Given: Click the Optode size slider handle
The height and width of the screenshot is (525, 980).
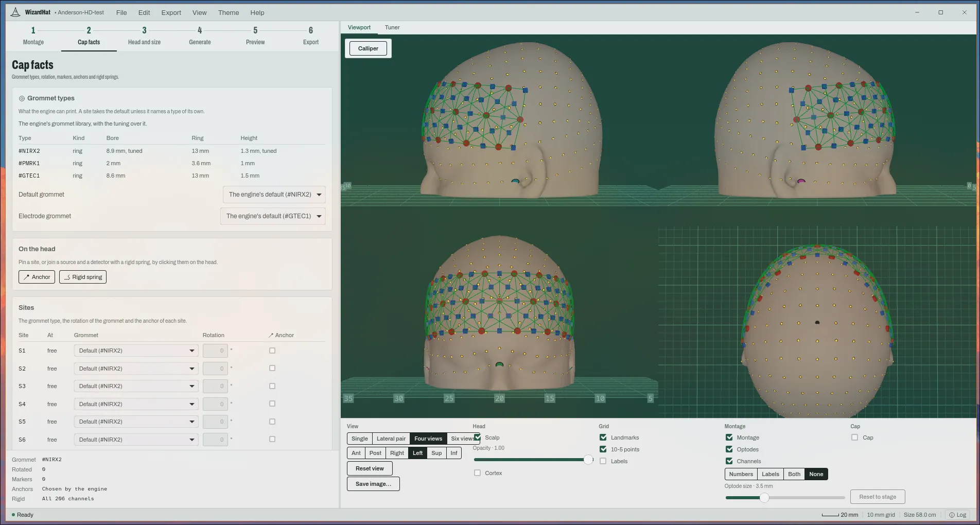Looking at the screenshot, I should click(x=764, y=498).
